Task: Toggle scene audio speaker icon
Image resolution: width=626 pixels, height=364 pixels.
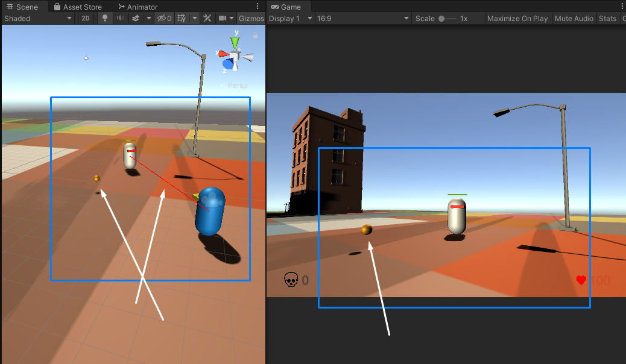Action: (x=120, y=18)
